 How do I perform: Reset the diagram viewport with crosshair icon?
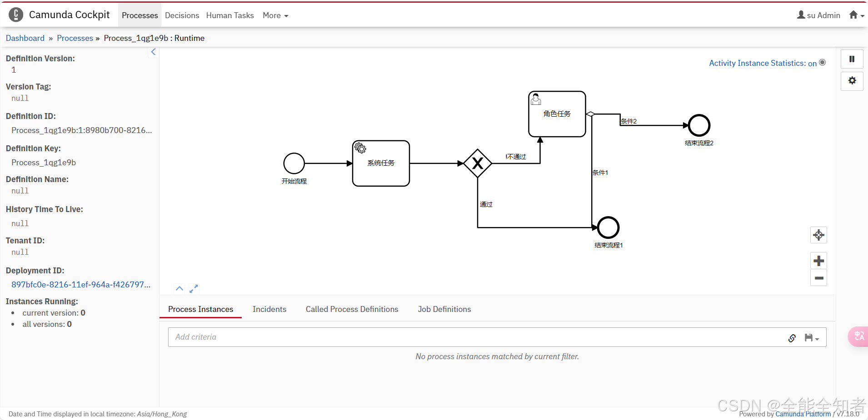click(818, 235)
